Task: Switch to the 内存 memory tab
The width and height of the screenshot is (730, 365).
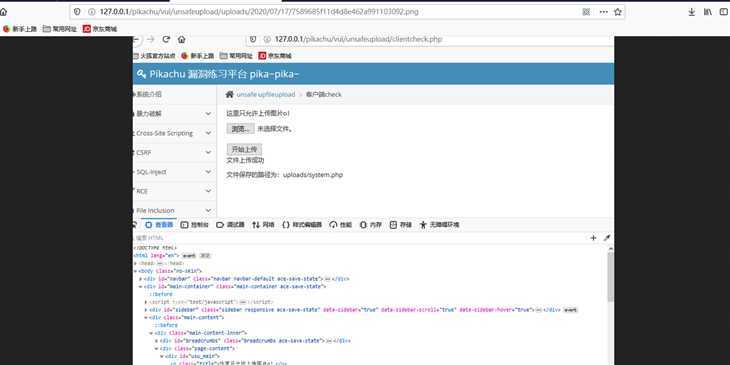Action: coord(371,224)
